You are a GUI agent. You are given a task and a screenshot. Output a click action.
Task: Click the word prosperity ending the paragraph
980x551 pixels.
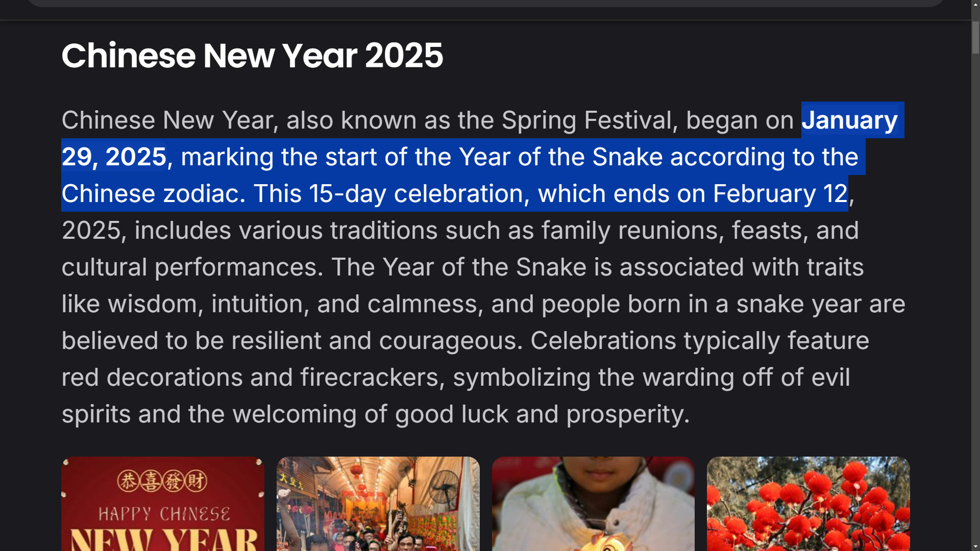coord(627,414)
